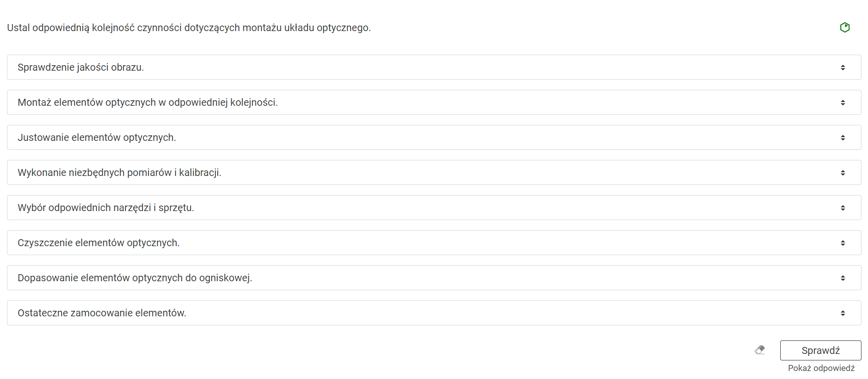Click the Sprawdź button

click(820, 350)
